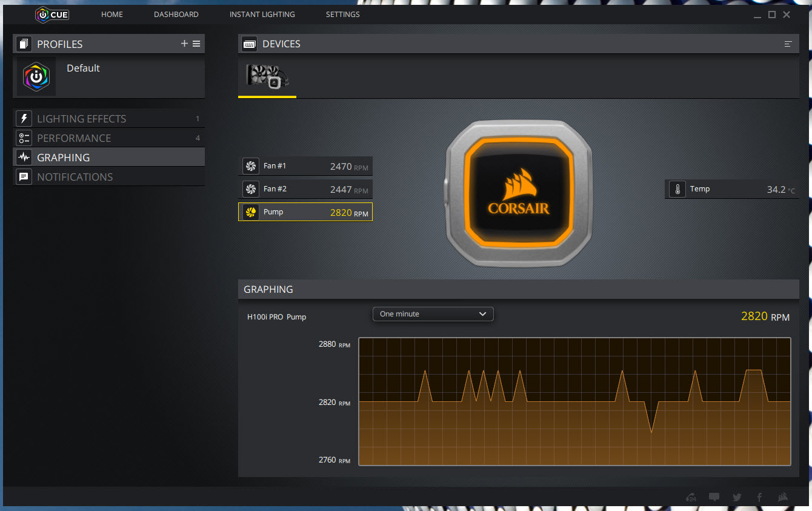Image resolution: width=812 pixels, height=511 pixels.
Task: Click the Fan #2 fan icon
Action: [251, 189]
